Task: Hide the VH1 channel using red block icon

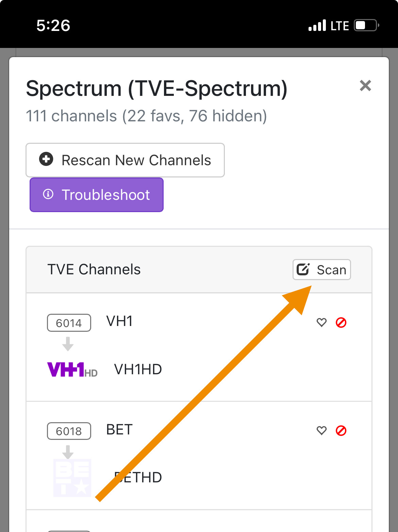Action: click(x=341, y=322)
